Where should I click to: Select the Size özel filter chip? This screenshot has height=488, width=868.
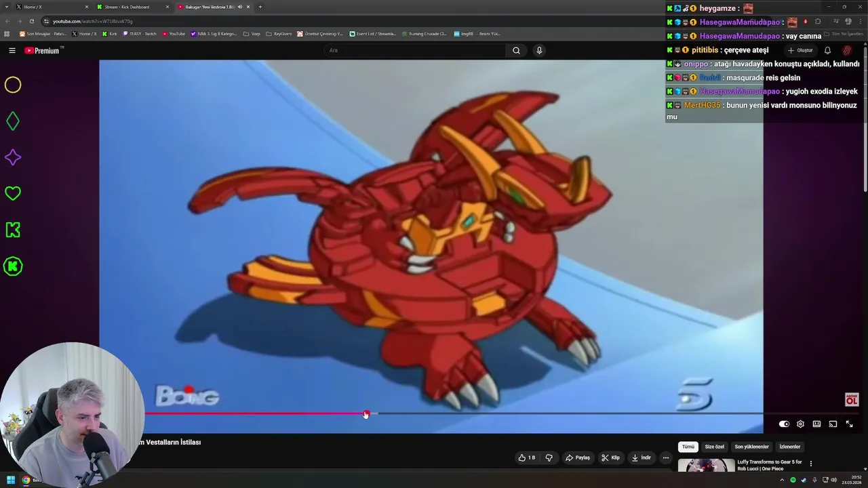[715, 447]
